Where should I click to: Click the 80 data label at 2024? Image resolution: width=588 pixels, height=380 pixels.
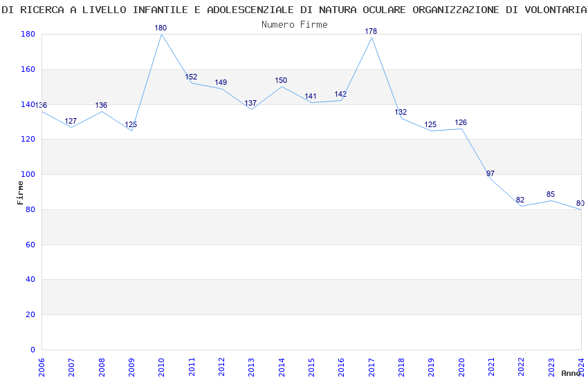pos(580,203)
